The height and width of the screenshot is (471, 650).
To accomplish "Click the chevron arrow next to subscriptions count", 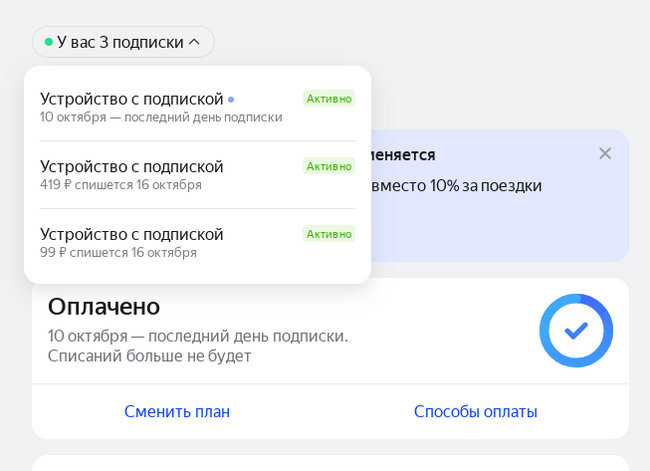I will click(x=194, y=42).
